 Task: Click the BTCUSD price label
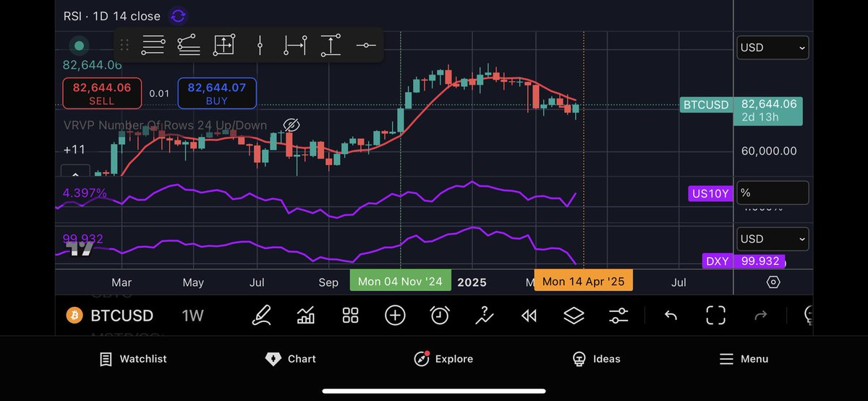[706, 105]
